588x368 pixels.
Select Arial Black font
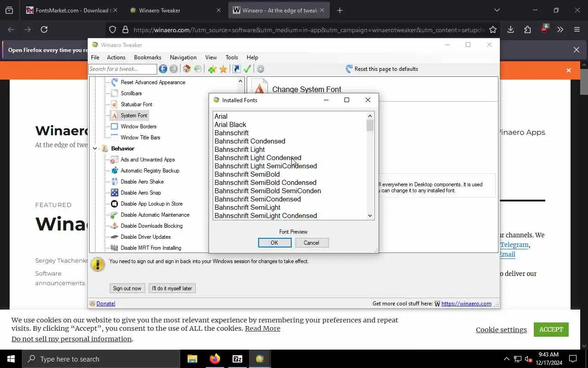pyautogui.click(x=230, y=125)
